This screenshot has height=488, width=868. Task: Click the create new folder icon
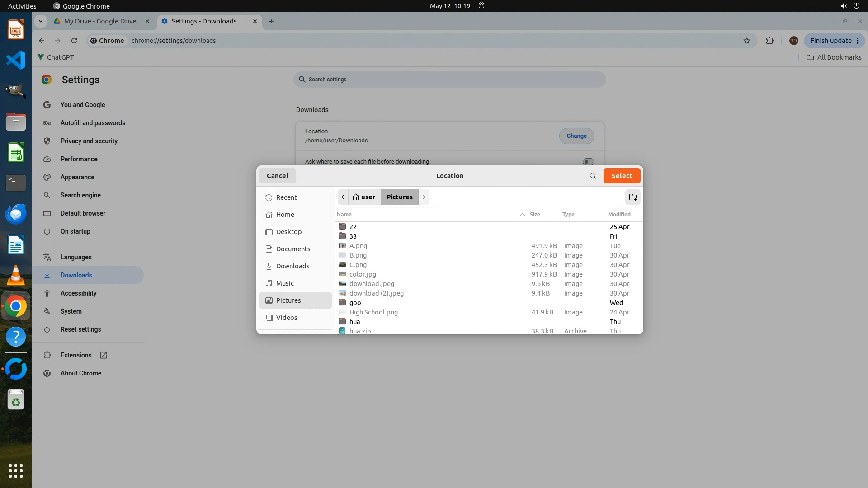[632, 197]
